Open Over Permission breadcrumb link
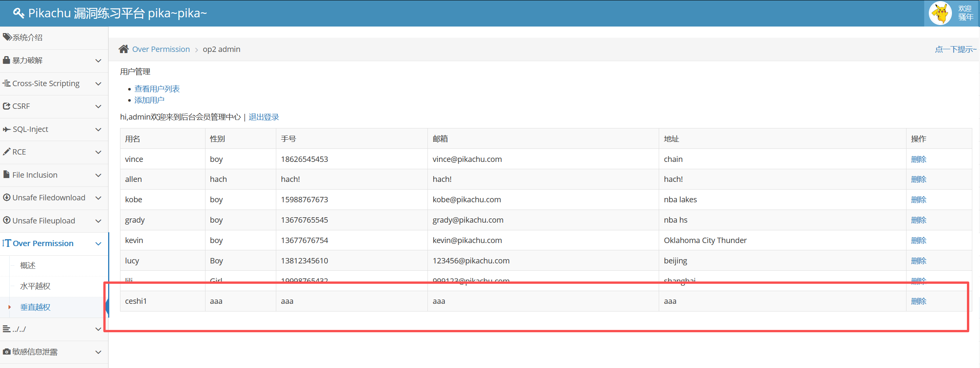Screen dimensions: 980x368 tap(161, 49)
